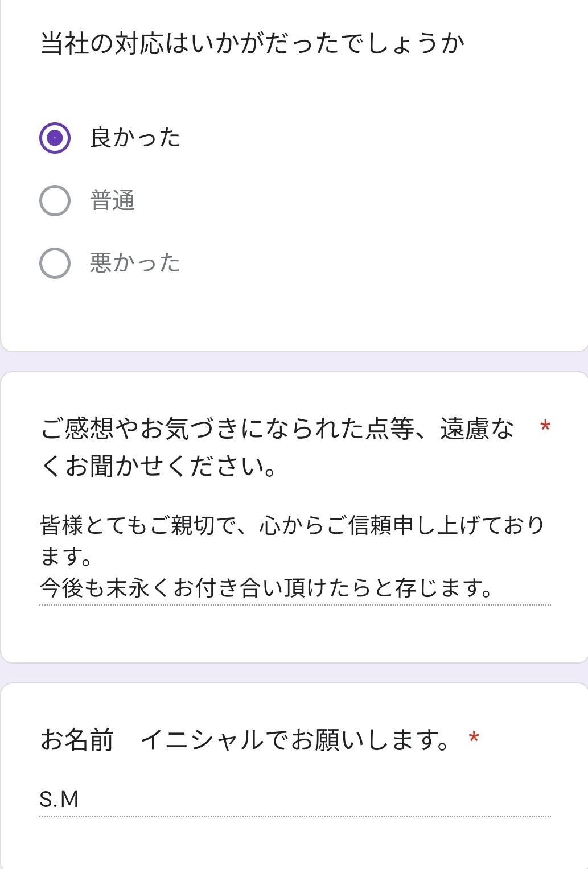
Task: Click the 悪かった label text
Action: click(135, 263)
